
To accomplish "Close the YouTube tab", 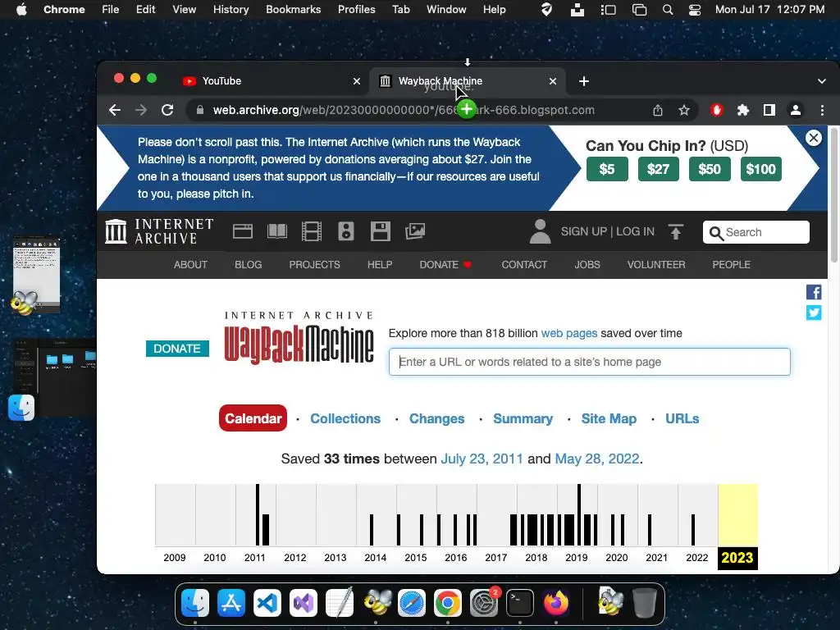I will [357, 81].
